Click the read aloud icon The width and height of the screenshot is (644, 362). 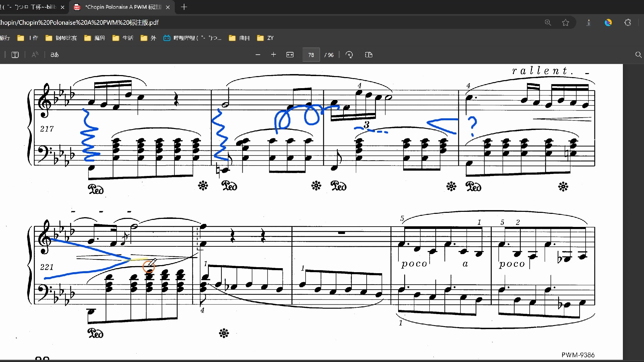coord(35,55)
